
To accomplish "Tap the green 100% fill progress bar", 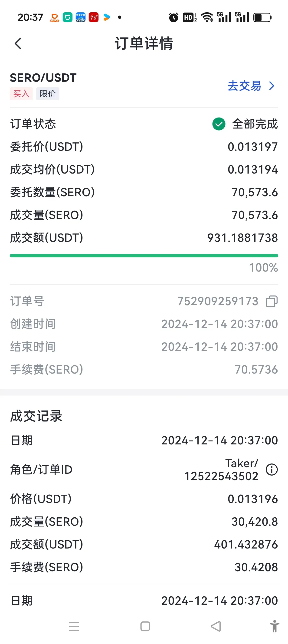I will (144, 256).
